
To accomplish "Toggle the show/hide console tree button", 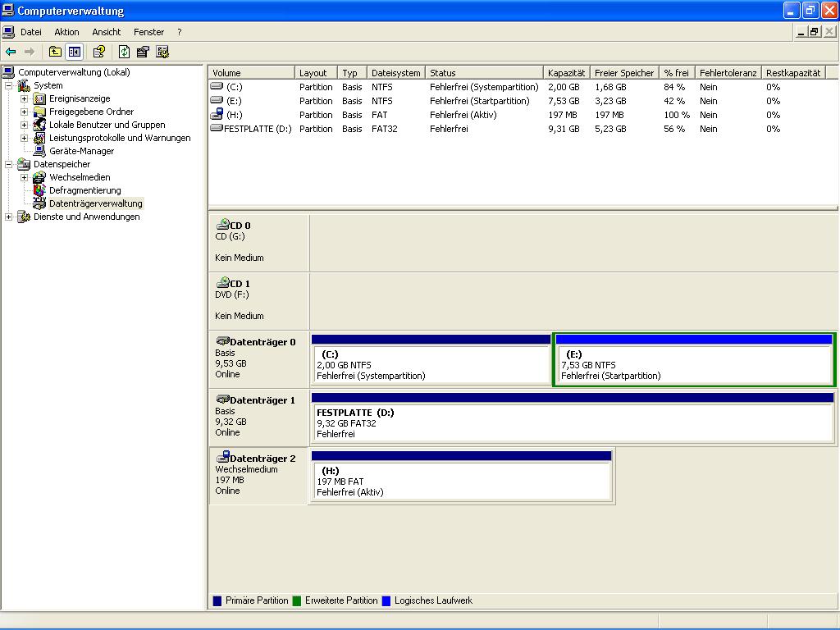I will coord(75,52).
